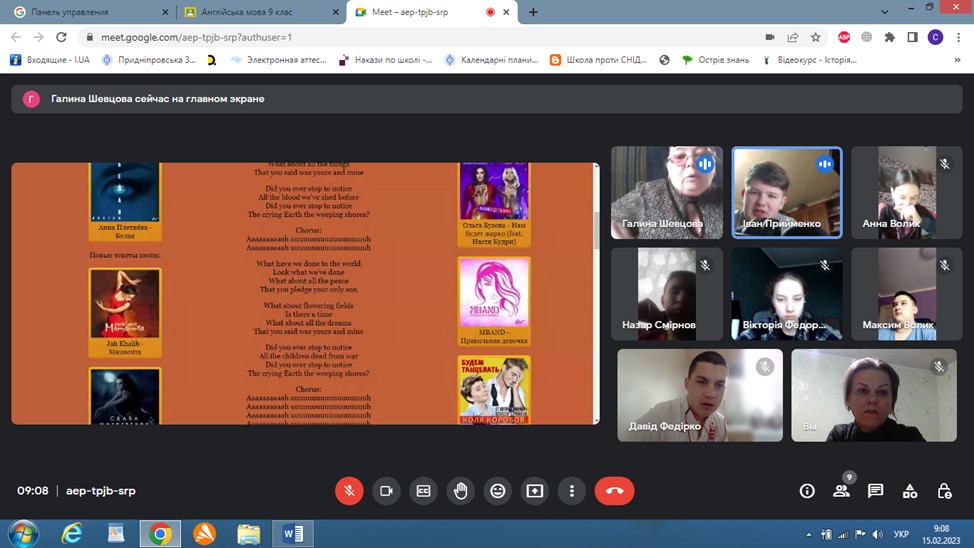This screenshot has width=974, height=548.
Task: Select Вікторія Федор... video tile
Action: (787, 294)
